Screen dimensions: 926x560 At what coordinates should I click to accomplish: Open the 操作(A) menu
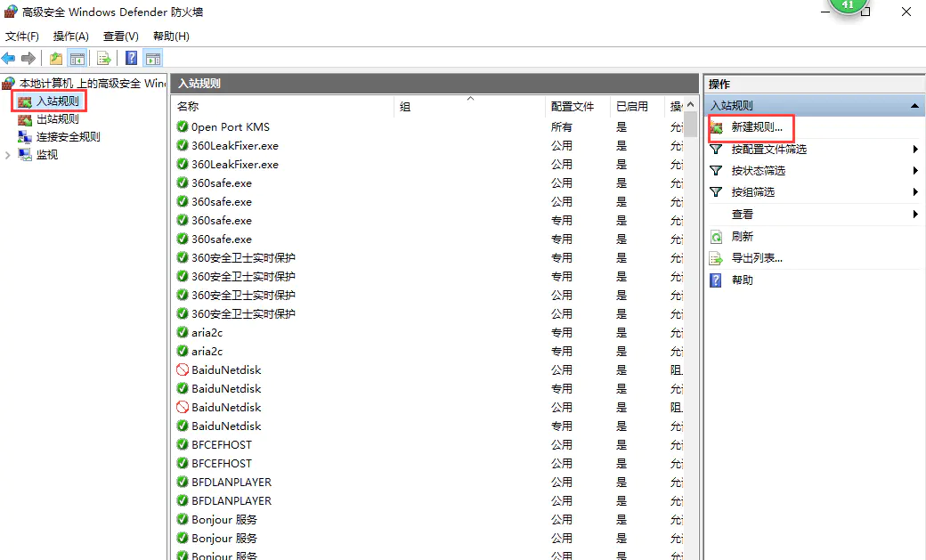(x=70, y=37)
